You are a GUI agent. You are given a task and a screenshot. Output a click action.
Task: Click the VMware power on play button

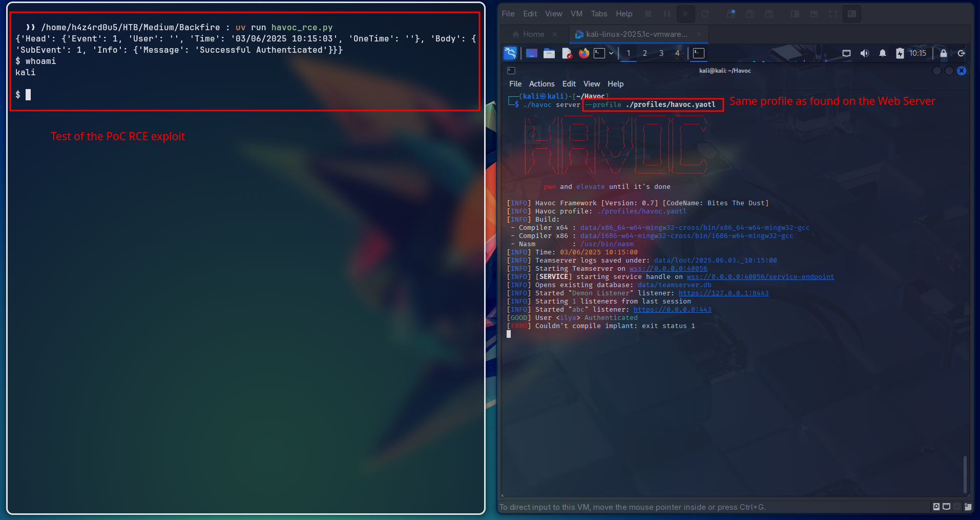[x=685, y=14]
